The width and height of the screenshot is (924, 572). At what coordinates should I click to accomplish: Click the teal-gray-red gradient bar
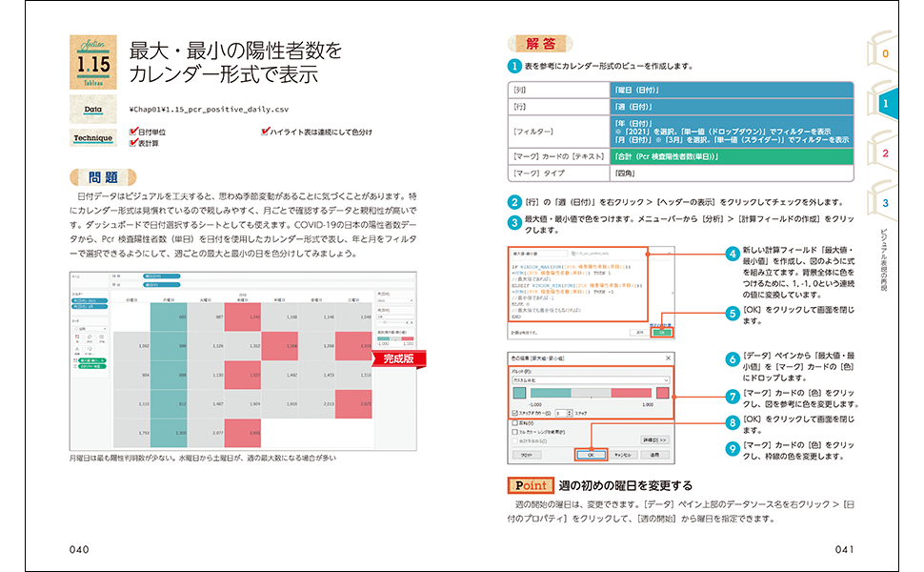[x=591, y=393]
